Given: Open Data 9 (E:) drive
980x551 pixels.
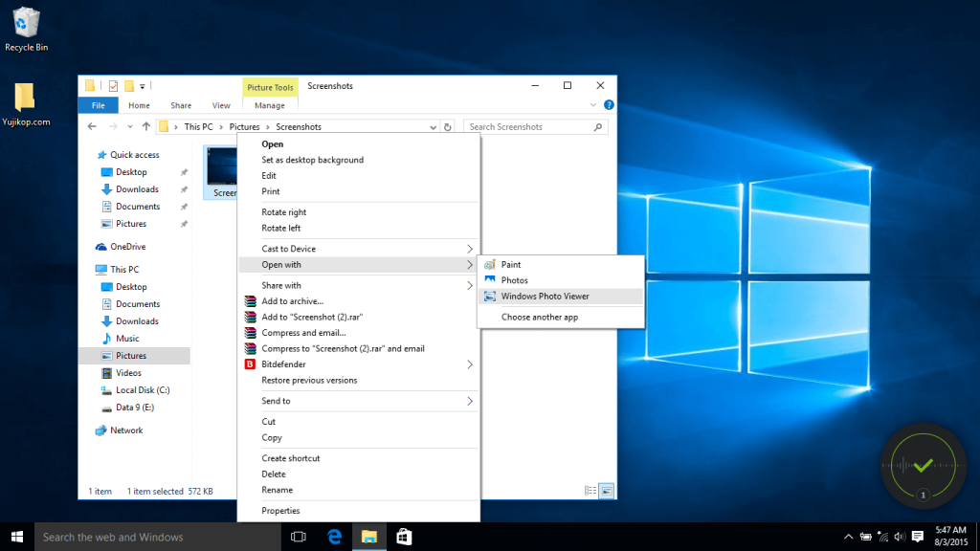Looking at the screenshot, I should pyautogui.click(x=134, y=408).
